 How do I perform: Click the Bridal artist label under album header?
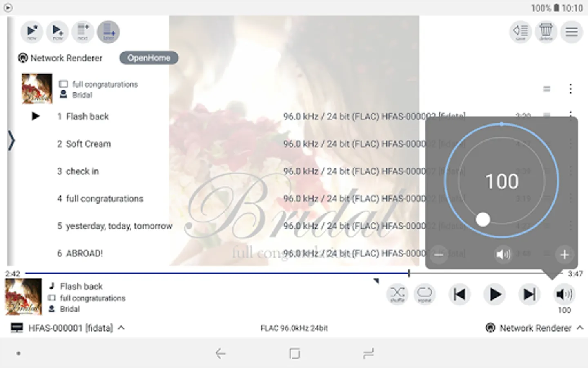pos(82,95)
